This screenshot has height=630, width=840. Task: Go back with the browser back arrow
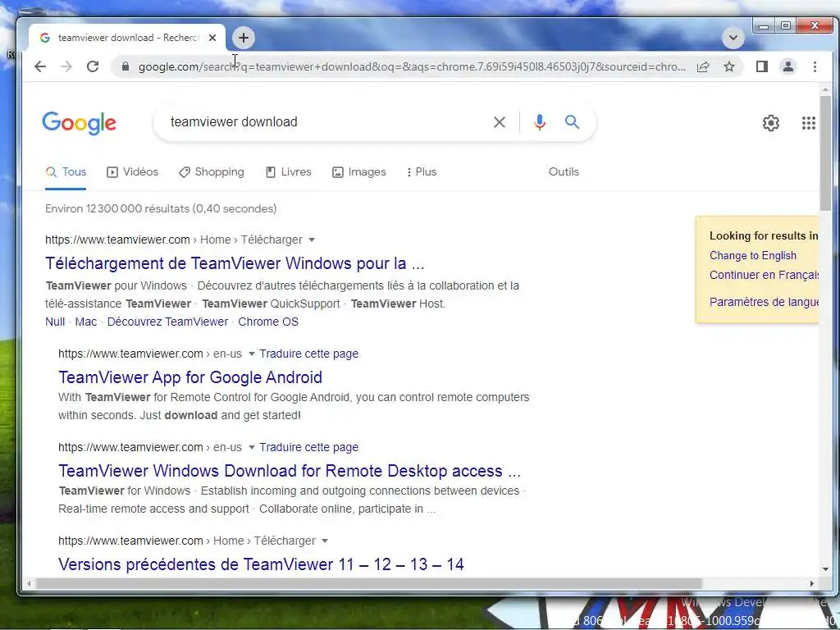click(x=40, y=66)
